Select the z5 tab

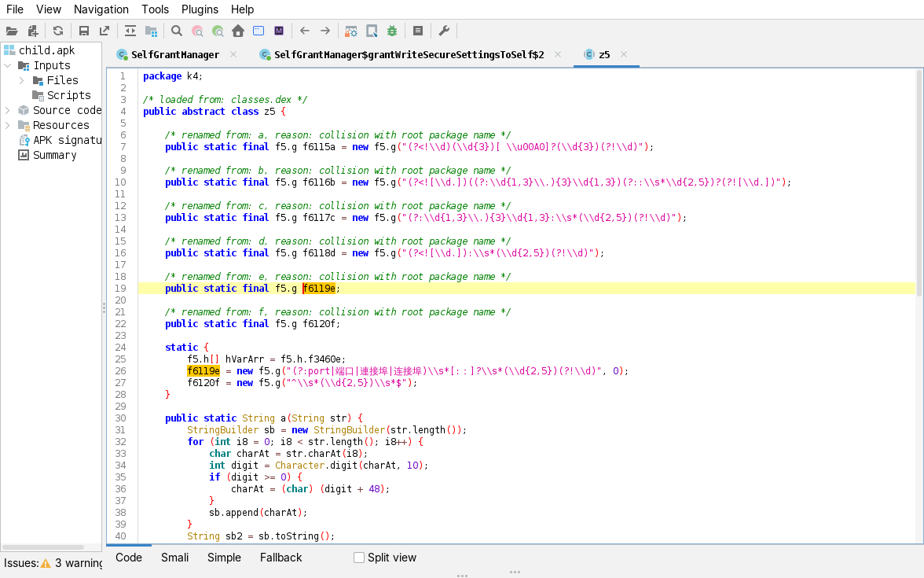pyautogui.click(x=605, y=55)
